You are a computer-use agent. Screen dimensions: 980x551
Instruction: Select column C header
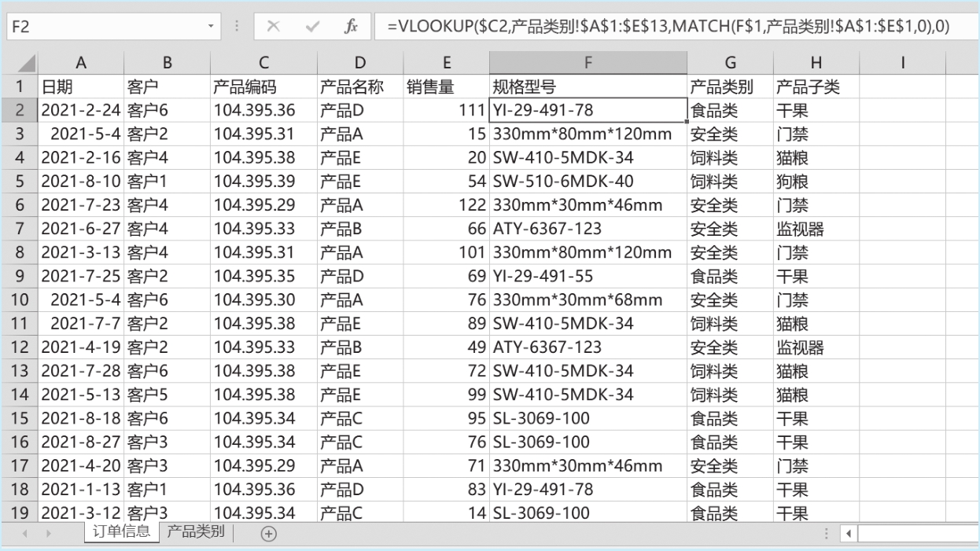point(263,63)
